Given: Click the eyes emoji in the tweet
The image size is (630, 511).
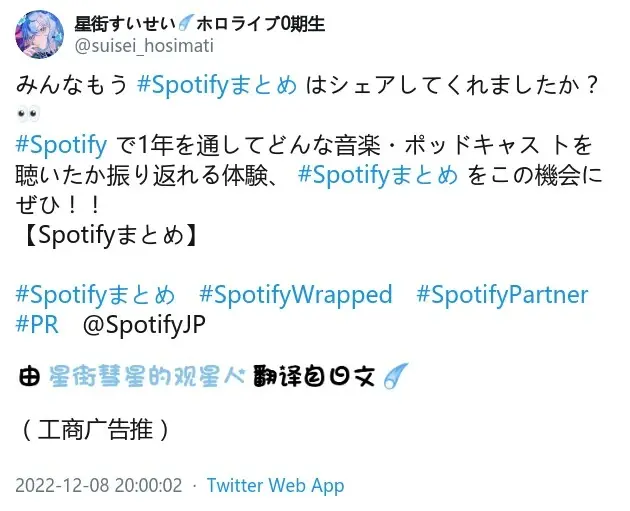Looking at the screenshot, I should (29, 113).
